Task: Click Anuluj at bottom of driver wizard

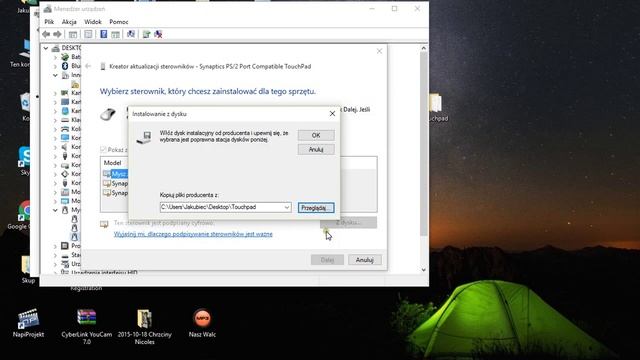Action: click(x=364, y=260)
